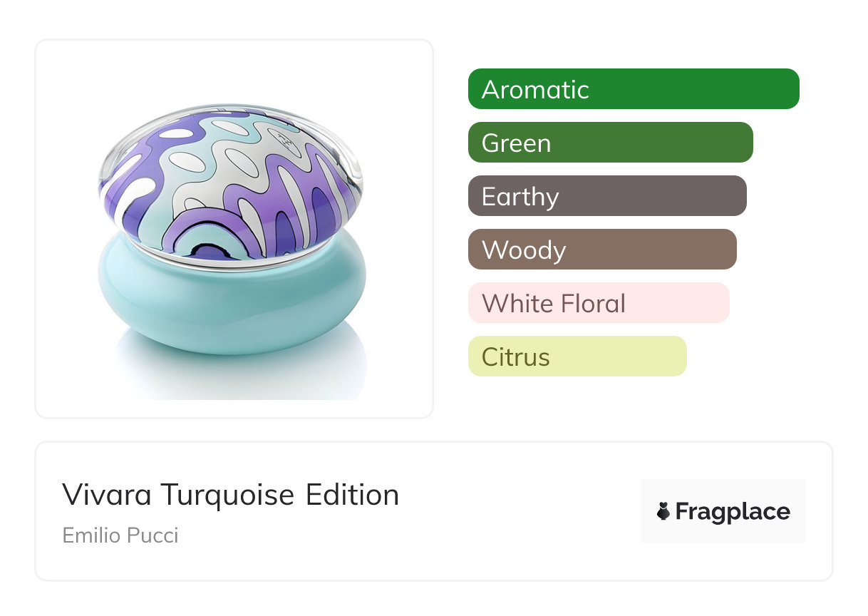Click the "Woody" text label

[x=524, y=250]
